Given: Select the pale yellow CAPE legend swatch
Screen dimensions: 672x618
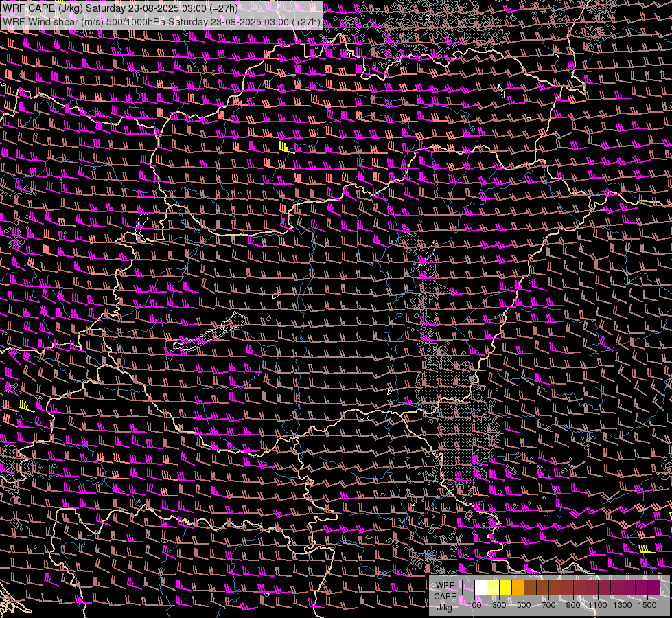Looking at the screenshot, I should [494, 588].
